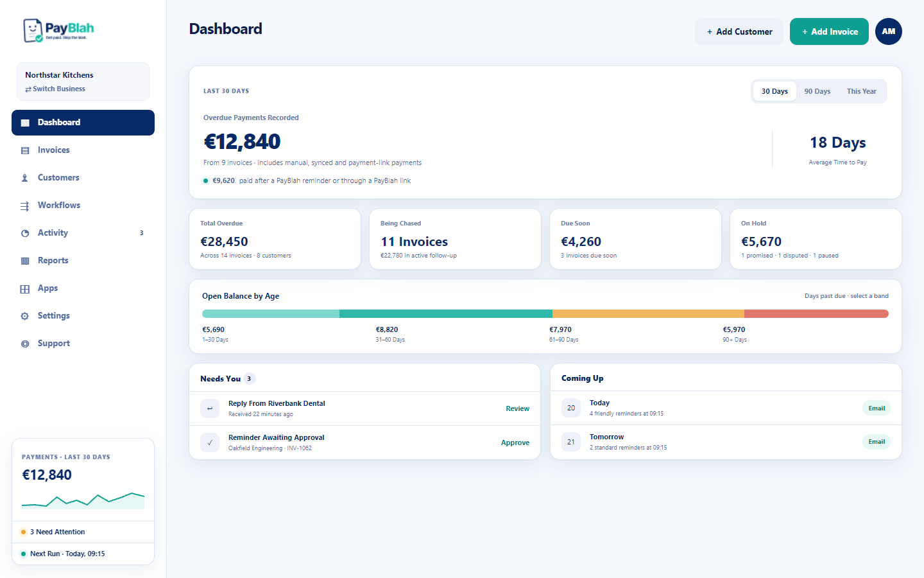Click the date badge 21 for Tomorrow
Screen dimensions: 924x578
pyautogui.click(x=571, y=442)
